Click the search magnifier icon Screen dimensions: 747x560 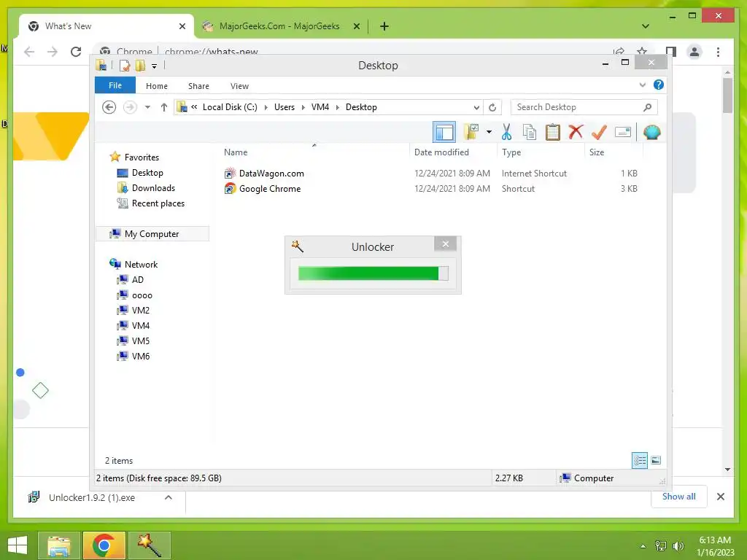pos(648,107)
